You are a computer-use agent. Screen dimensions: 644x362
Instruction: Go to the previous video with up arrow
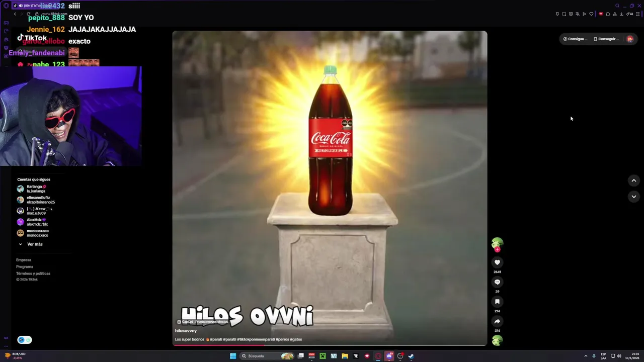[x=633, y=180]
